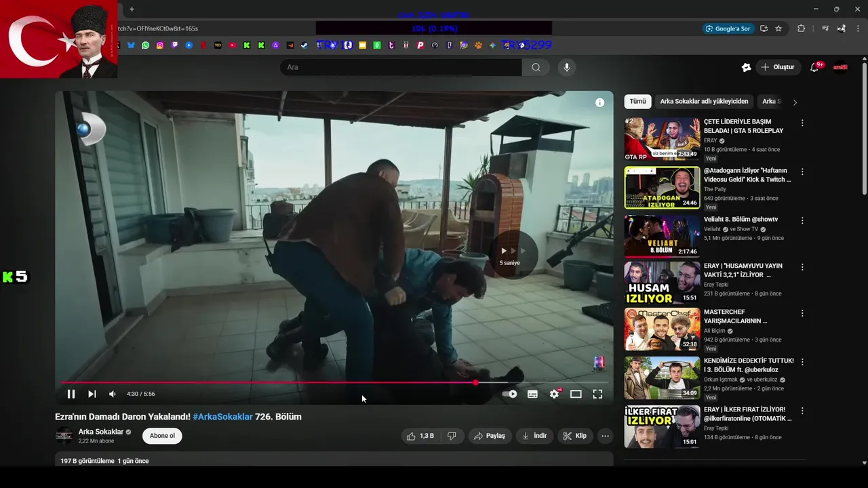Screen dimensions: 868x488
Task: Pause the playing video
Action: (71, 394)
